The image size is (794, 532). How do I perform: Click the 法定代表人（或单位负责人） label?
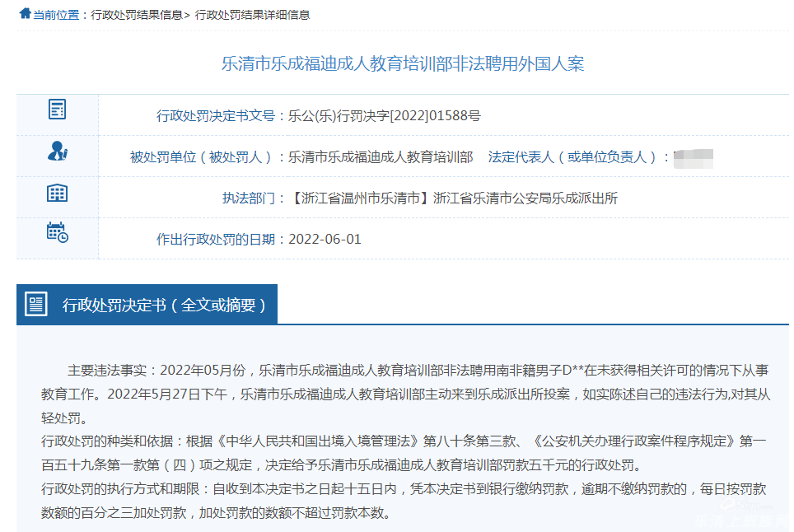575,156
